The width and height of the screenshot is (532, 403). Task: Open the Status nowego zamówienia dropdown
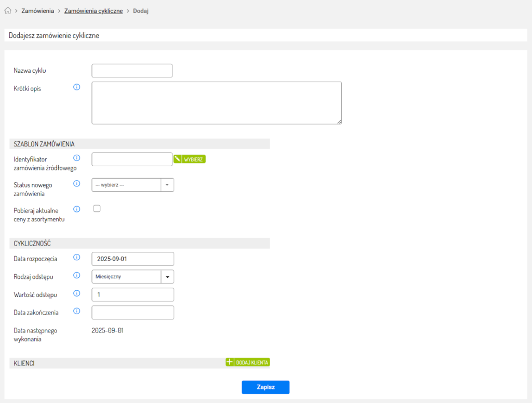click(x=132, y=185)
